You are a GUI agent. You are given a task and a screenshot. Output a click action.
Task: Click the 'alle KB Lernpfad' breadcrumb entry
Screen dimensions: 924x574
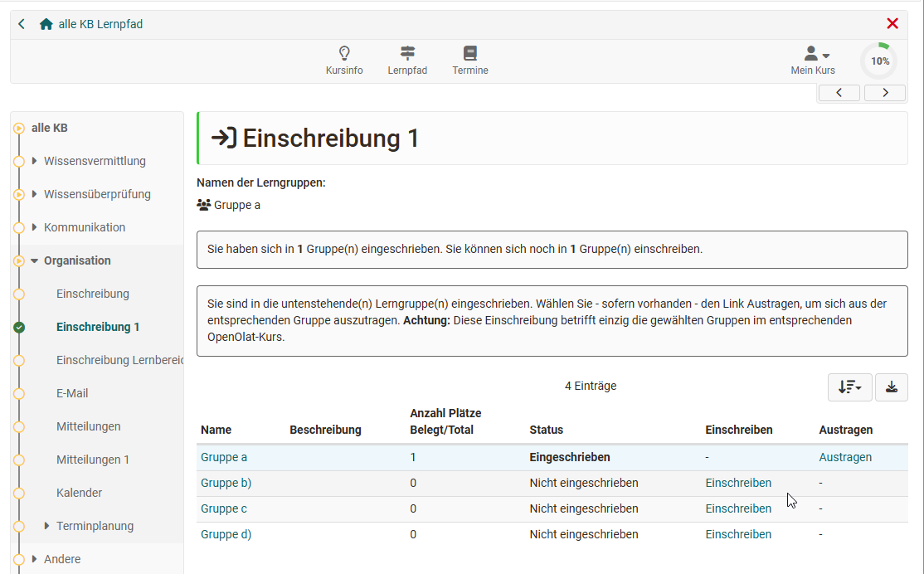pyautogui.click(x=100, y=23)
